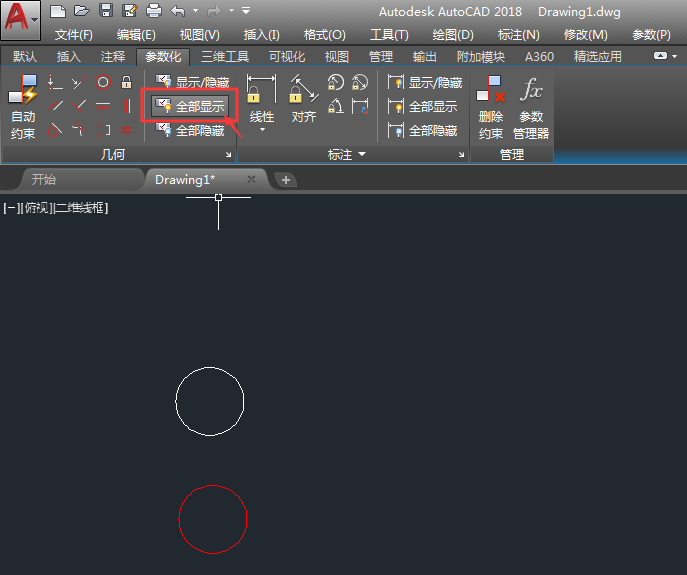Open the 格式(O) menu
The width and height of the screenshot is (687, 575).
325,35
